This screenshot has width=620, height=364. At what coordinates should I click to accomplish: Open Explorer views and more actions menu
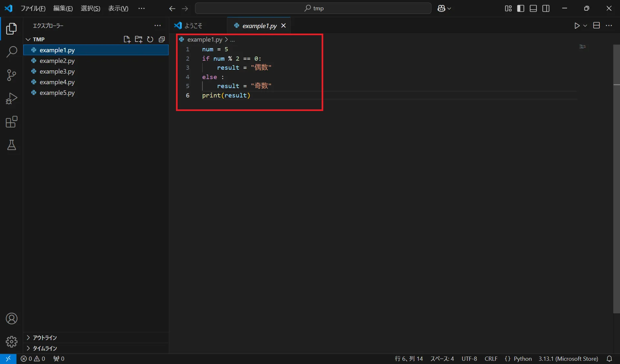click(158, 25)
